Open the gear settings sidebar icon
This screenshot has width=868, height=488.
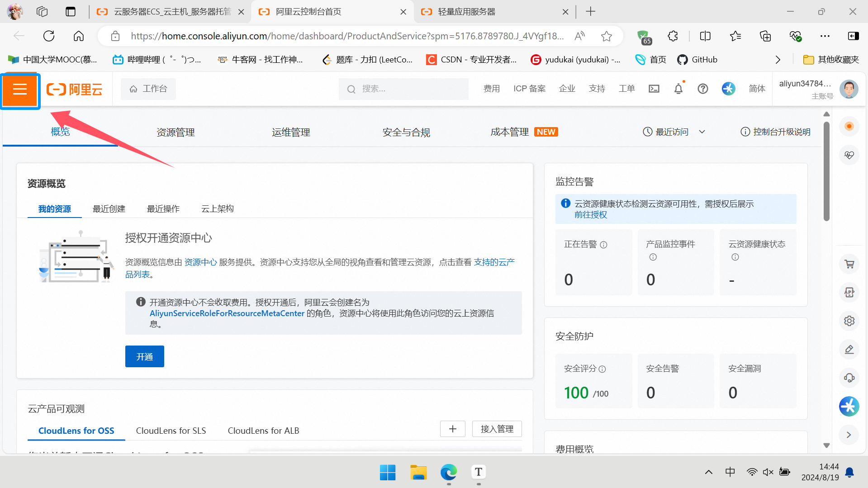click(849, 321)
